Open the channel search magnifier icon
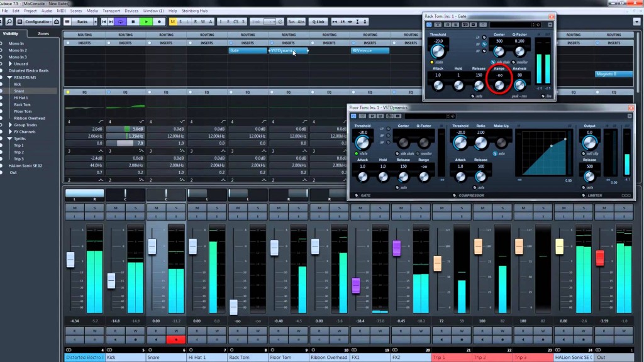This screenshot has width=644, height=362. point(9,22)
